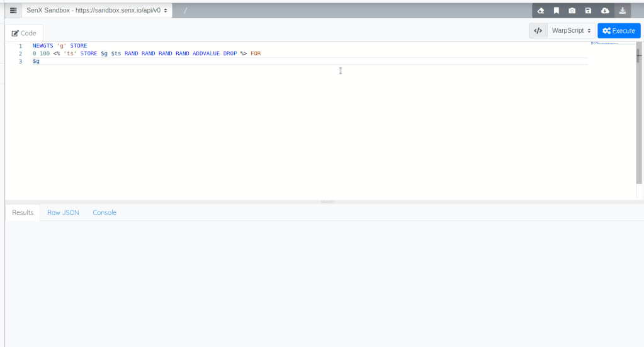
Task: Click the server icon beside SenX Sandbox
Action: coord(13,11)
